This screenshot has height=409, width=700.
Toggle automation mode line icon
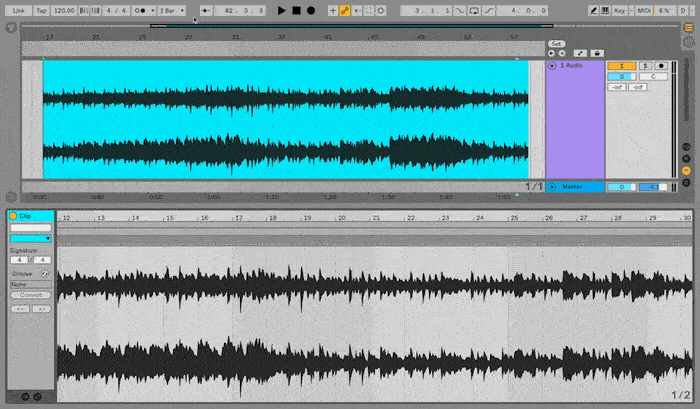pos(580,53)
